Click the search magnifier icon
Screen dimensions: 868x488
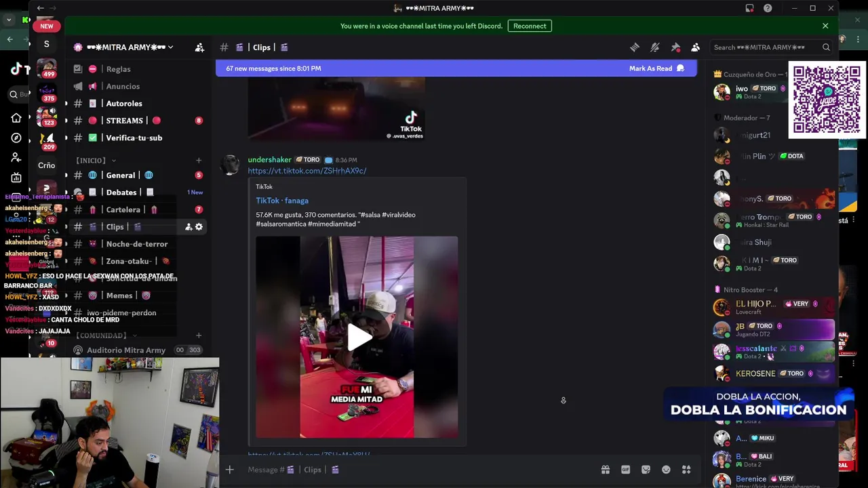[x=826, y=47]
